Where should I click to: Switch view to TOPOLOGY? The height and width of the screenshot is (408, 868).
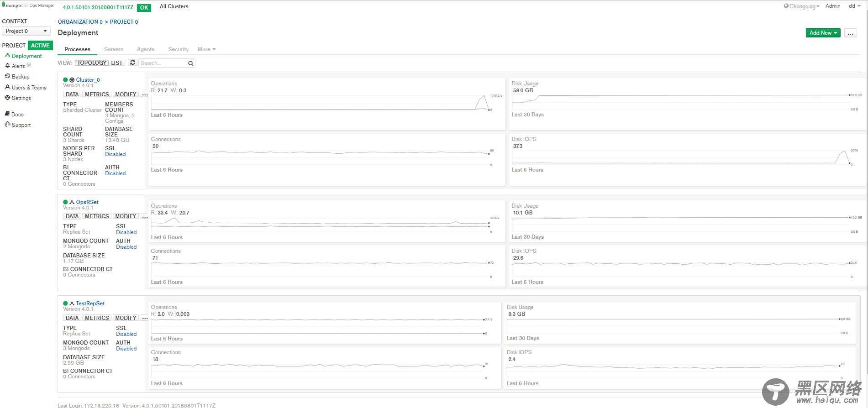pyautogui.click(x=91, y=63)
